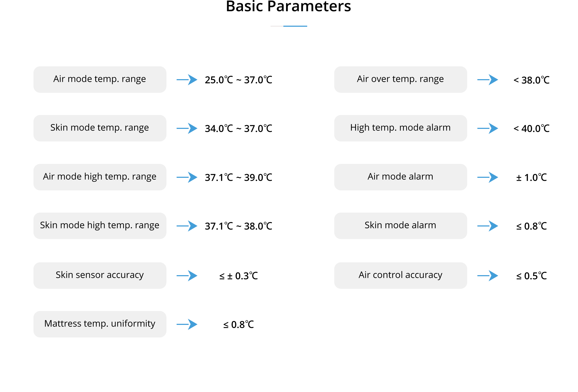Click the Skin mode alarm label box

[401, 226]
